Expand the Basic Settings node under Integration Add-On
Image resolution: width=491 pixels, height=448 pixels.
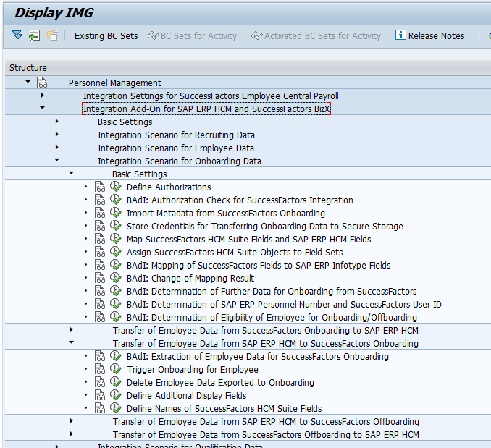click(x=56, y=122)
